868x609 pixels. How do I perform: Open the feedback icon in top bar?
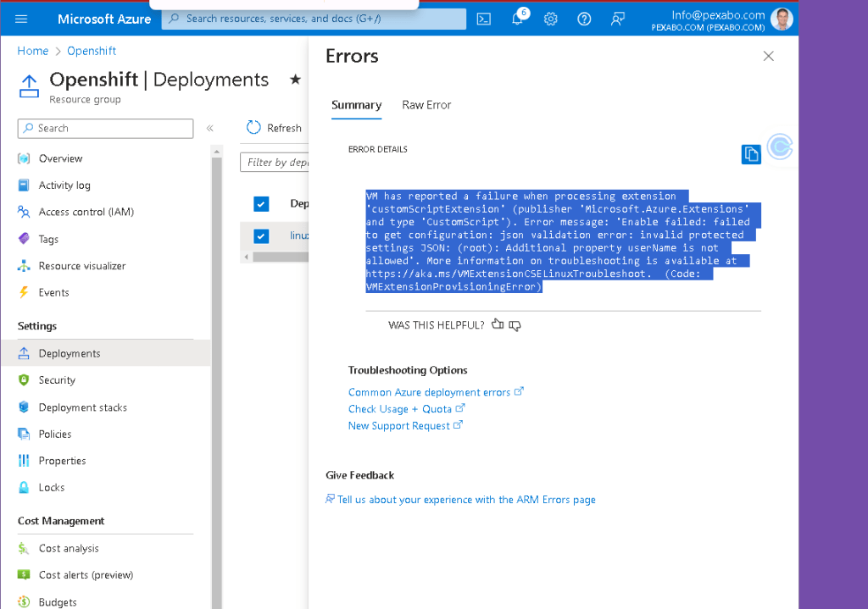[x=617, y=19]
